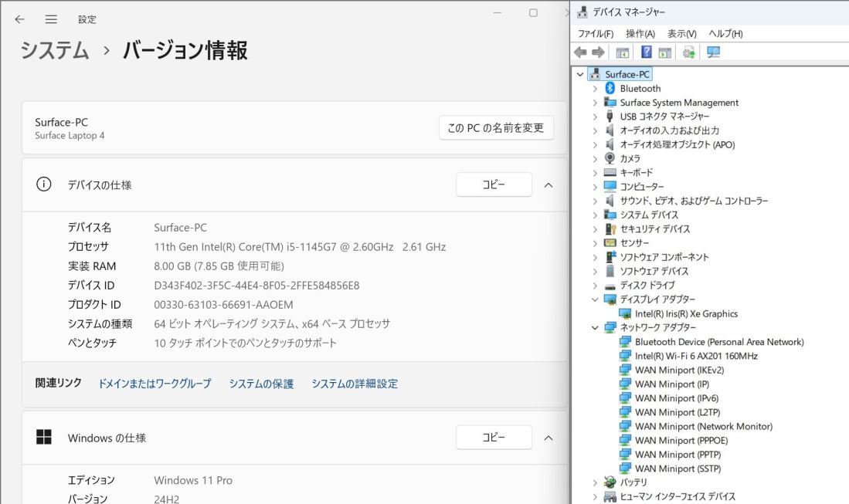This screenshot has width=849, height=504.
Task: Click システム in the breadcrumb
Action: click(55, 50)
